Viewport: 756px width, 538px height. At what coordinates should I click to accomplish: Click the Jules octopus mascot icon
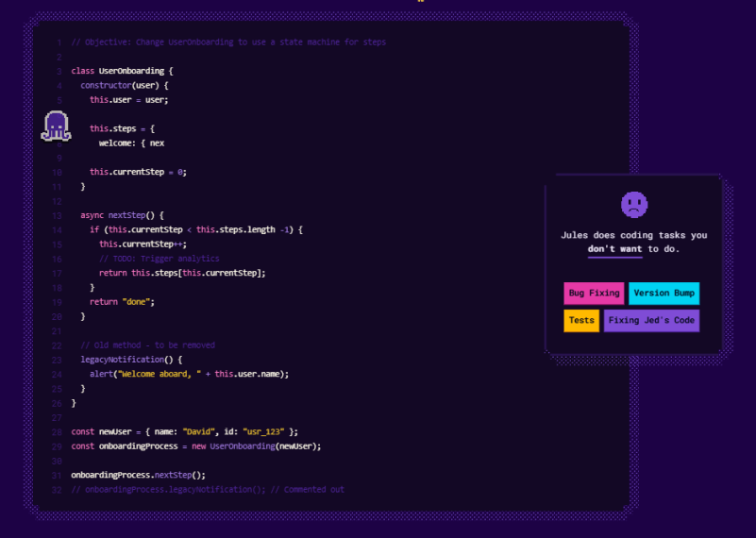pyautogui.click(x=57, y=126)
